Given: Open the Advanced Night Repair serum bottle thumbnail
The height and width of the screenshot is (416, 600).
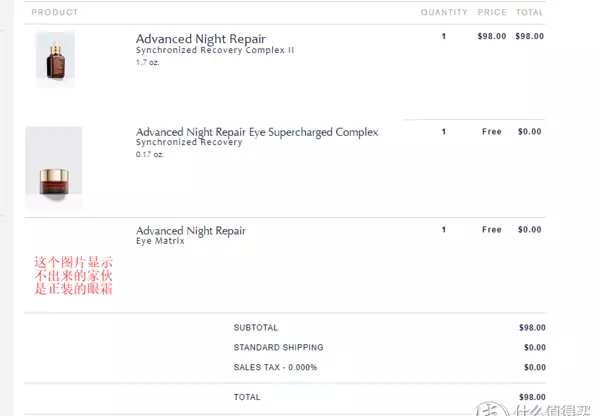Looking at the screenshot, I should 55,59.
